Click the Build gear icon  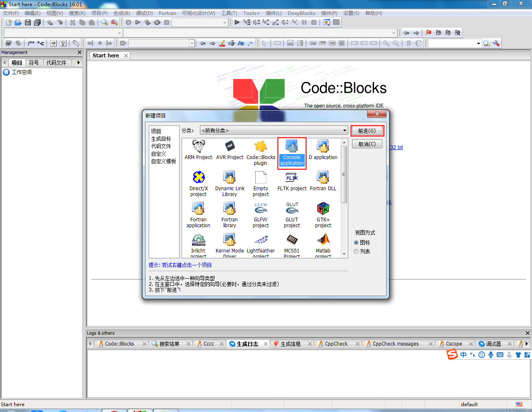(128, 22)
